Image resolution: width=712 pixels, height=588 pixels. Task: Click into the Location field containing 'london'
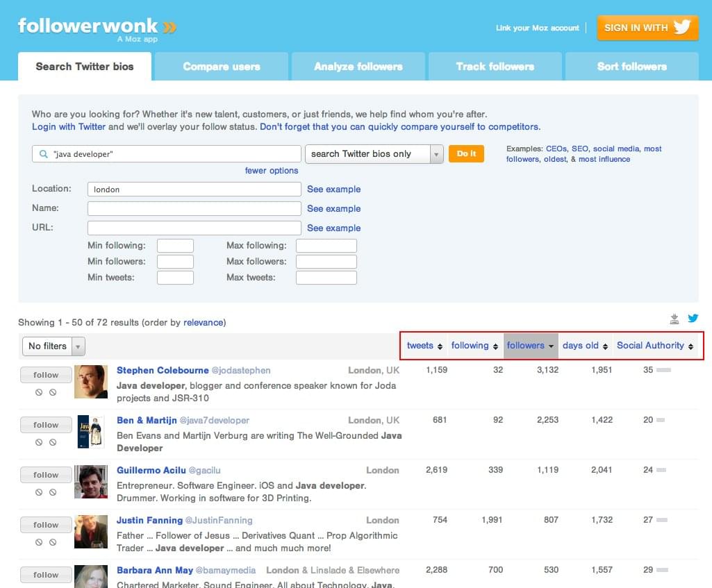[x=194, y=190]
